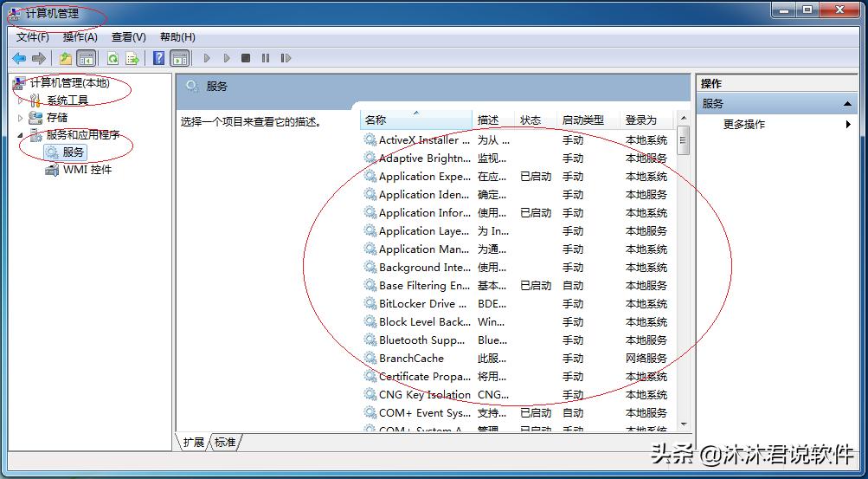Sort by the 登录为 column header

[x=646, y=120]
